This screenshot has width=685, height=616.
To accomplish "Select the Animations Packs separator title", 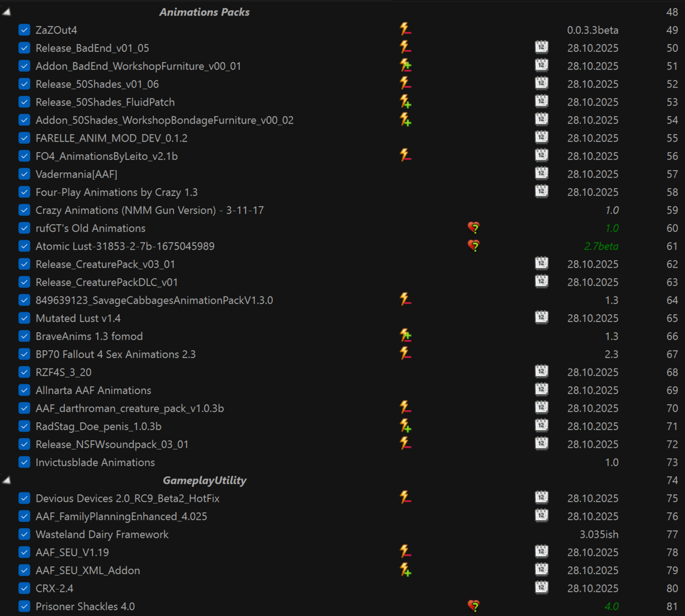I will tap(204, 12).
